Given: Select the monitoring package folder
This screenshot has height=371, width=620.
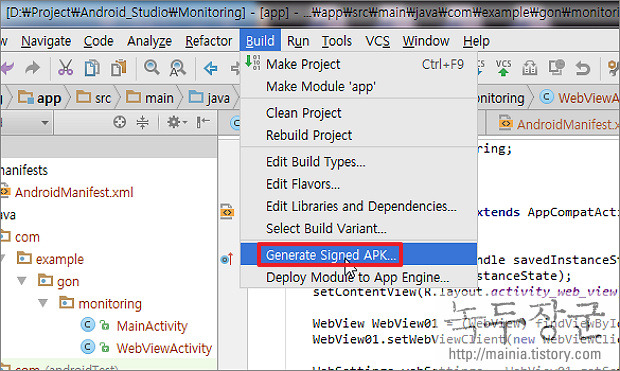Looking at the screenshot, I should (100, 303).
